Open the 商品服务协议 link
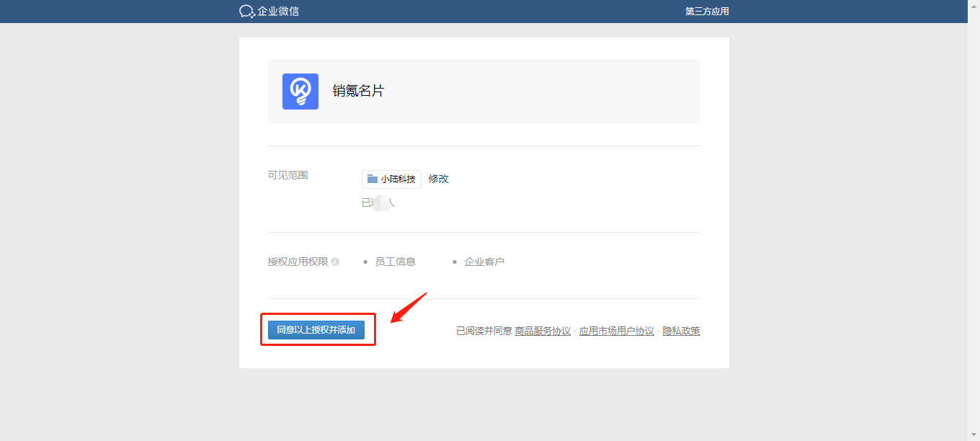 (543, 331)
